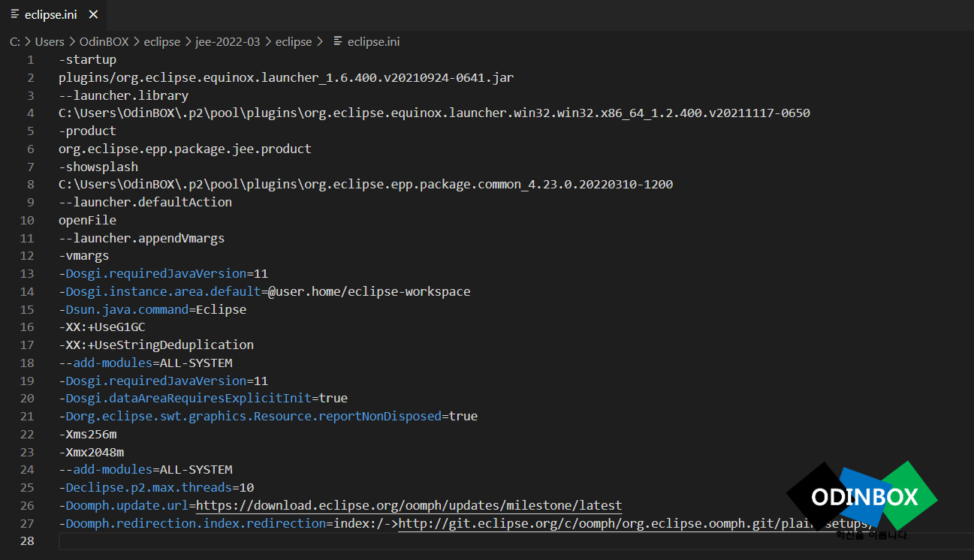
Task: Click the epp.package.common path line
Action: point(366,185)
